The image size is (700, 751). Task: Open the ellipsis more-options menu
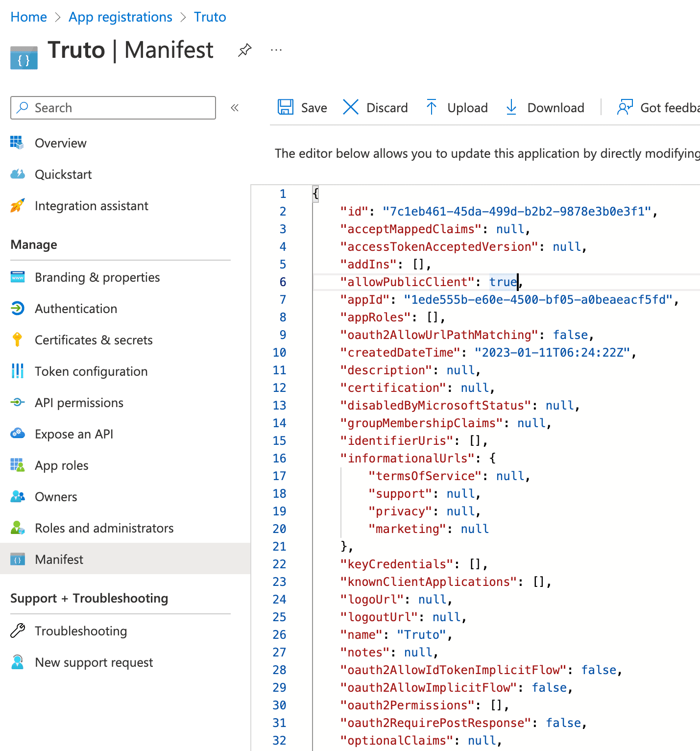click(276, 49)
